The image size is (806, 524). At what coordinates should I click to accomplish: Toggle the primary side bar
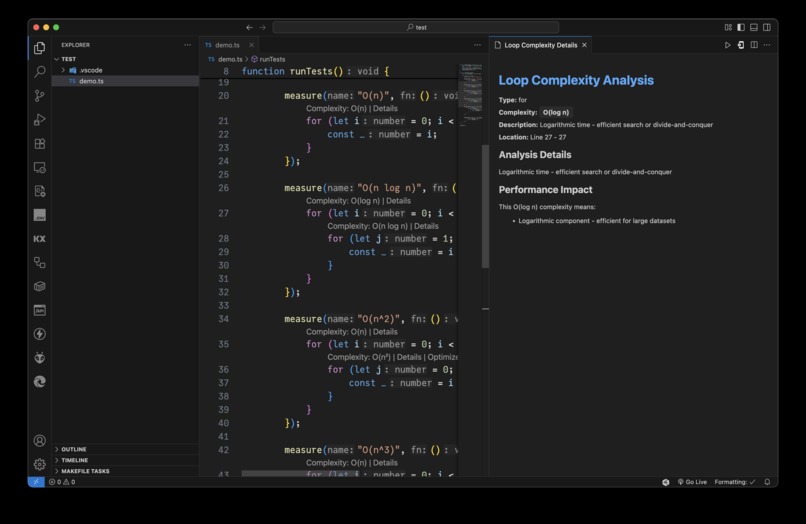pyautogui.click(x=741, y=27)
